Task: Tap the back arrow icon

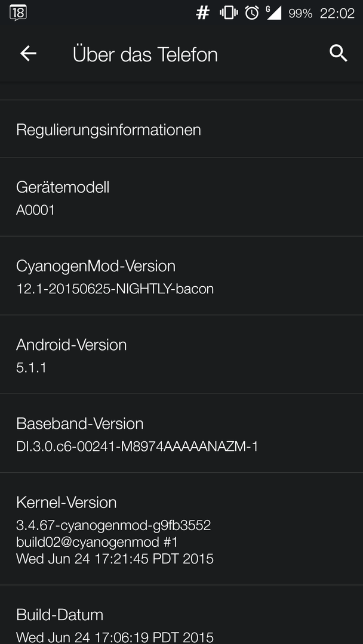Action: coord(29,54)
